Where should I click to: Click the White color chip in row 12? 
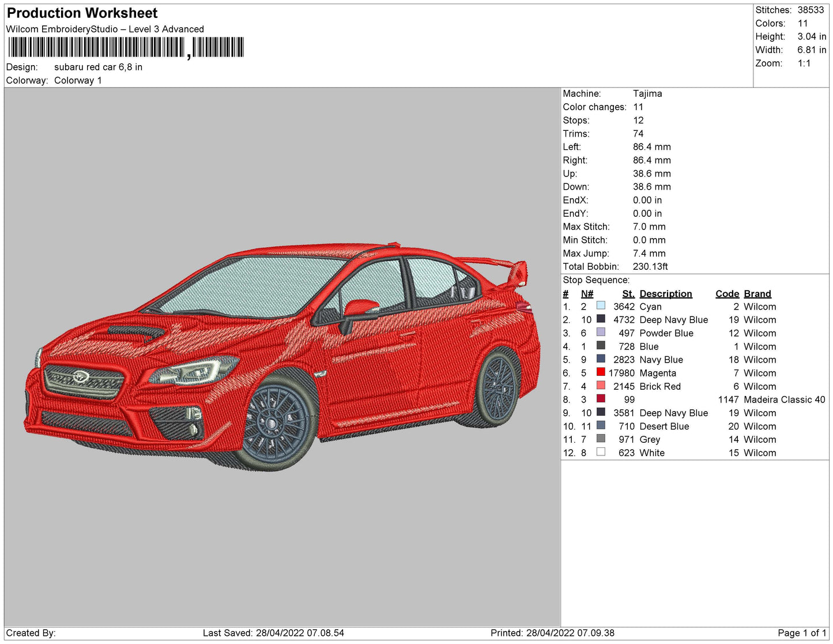(601, 453)
